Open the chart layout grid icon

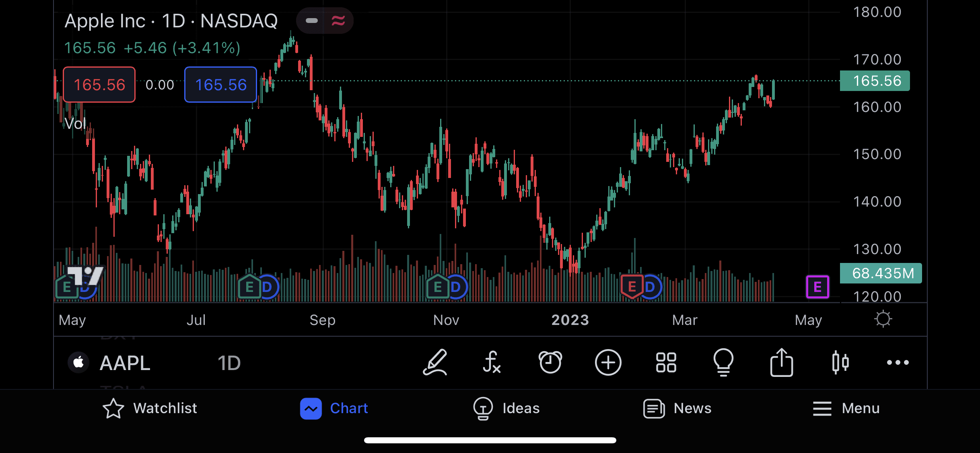point(666,362)
